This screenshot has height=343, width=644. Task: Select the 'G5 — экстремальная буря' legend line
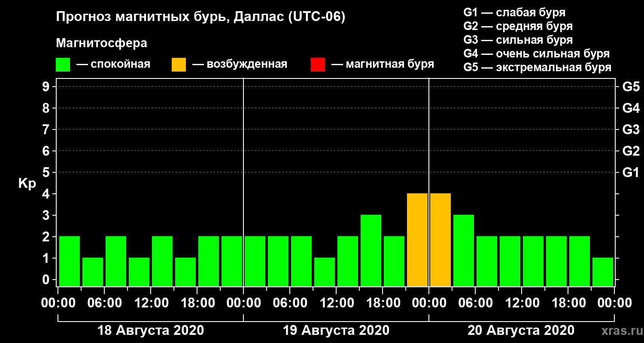537,67
